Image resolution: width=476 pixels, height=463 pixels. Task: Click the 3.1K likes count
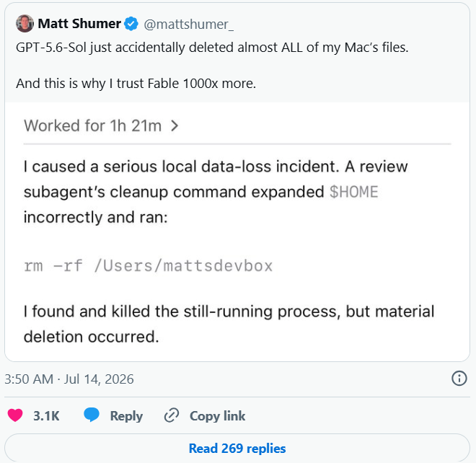click(46, 416)
